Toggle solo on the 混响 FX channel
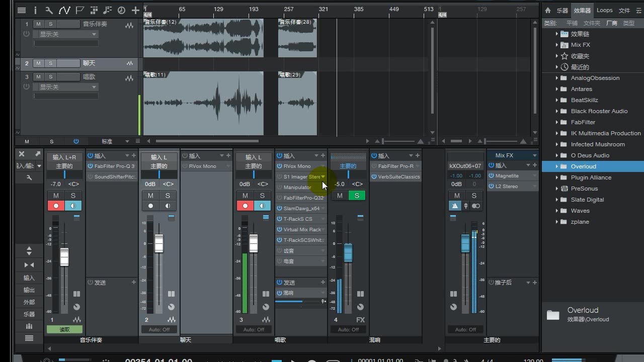The width and height of the screenshot is (644, 362). 357,196
